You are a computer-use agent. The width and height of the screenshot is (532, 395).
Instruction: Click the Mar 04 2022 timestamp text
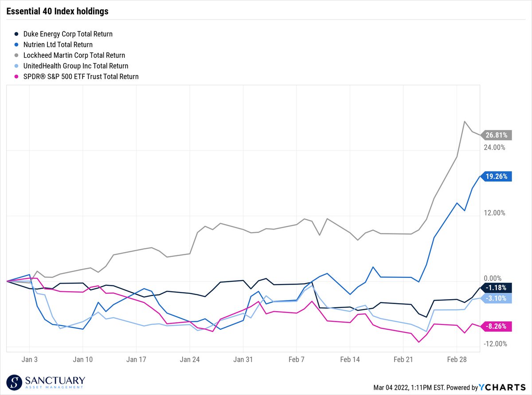coord(408,388)
